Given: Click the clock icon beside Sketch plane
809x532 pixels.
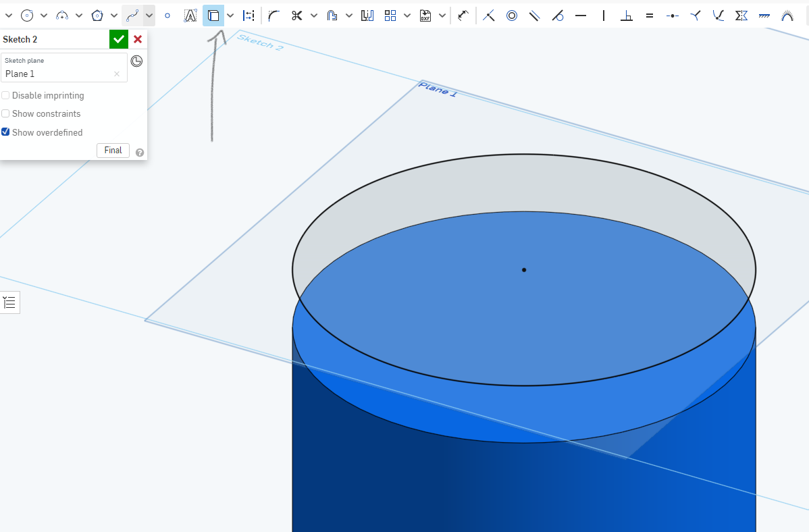Looking at the screenshot, I should tap(136, 61).
